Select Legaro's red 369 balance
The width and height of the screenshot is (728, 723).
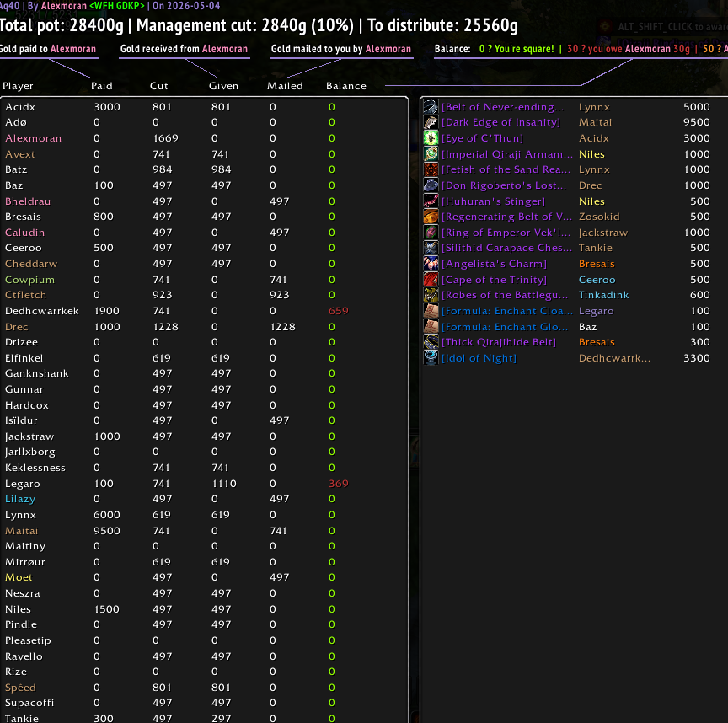pos(339,484)
